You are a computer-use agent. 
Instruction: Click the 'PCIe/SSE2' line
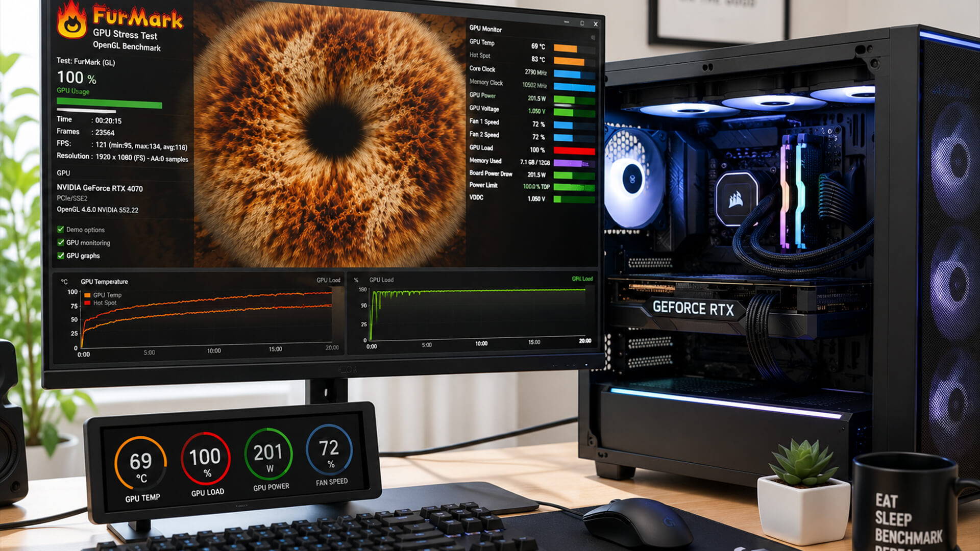click(72, 198)
